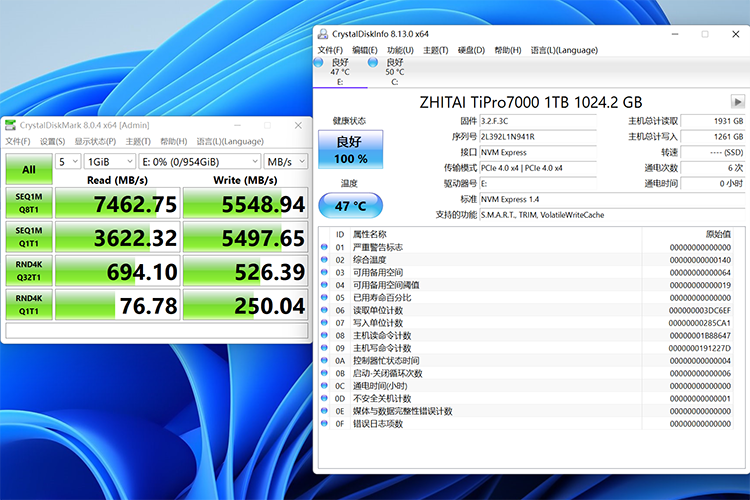Screen dimensions: 750x500
Task: Open CrystalDiskMark 语言(L)(Language) menu
Action: (230, 141)
